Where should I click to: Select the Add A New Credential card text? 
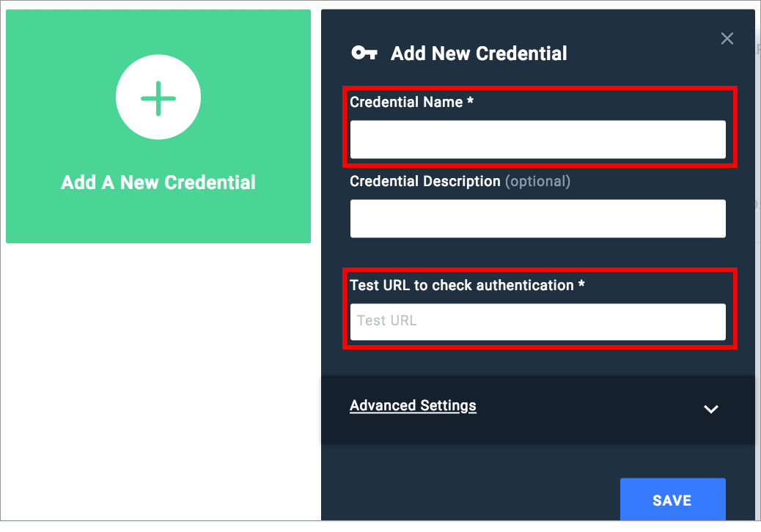(x=158, y=182)
